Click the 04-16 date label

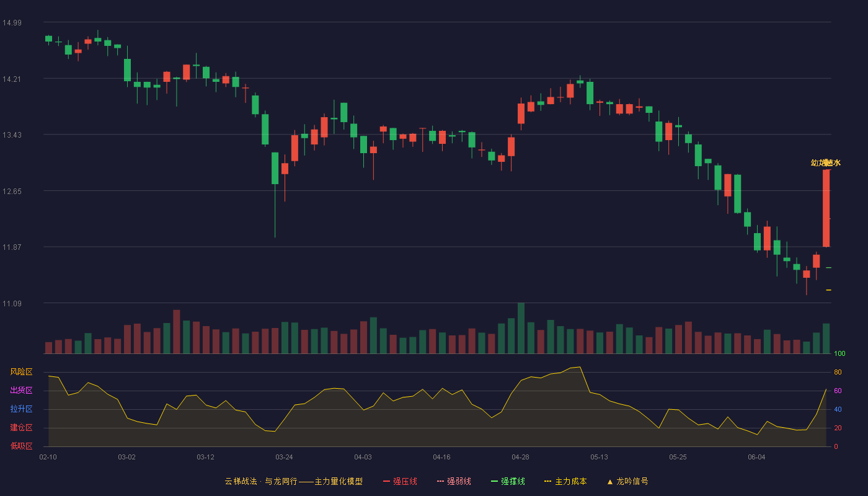(441, 457)
